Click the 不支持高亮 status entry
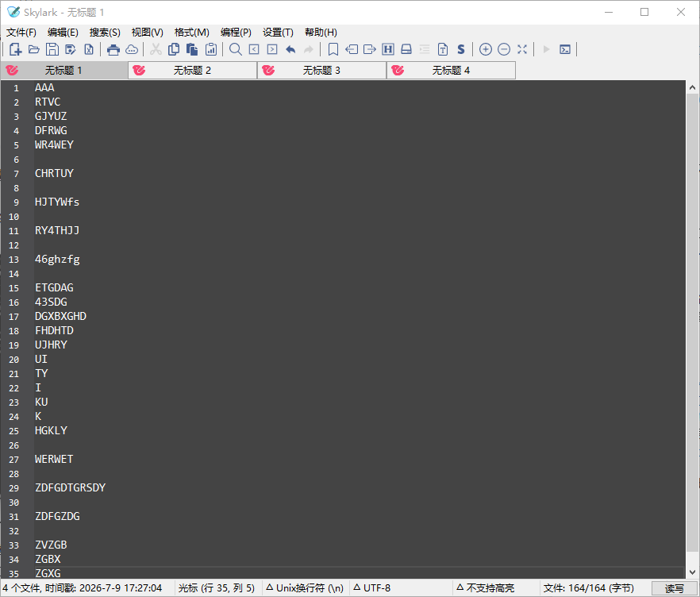Viewport: 700px width, 597px height. click(486, 588)
